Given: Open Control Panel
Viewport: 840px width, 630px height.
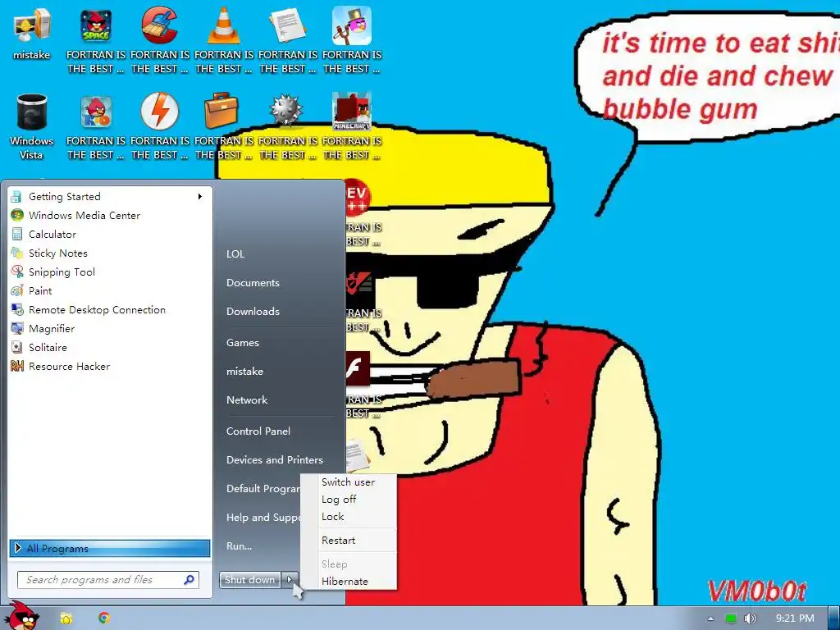Looking at the screenshot, I should (258, 431).
